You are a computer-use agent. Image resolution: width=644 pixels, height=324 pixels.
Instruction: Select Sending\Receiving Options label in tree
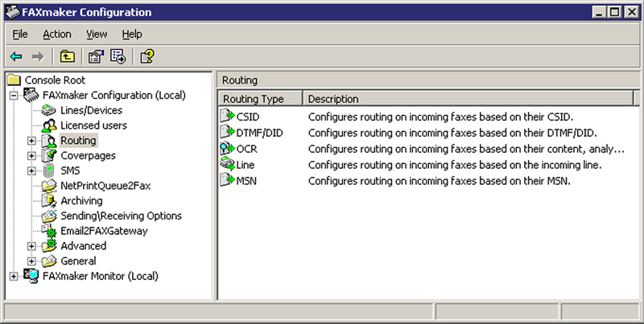coord(122,215)
